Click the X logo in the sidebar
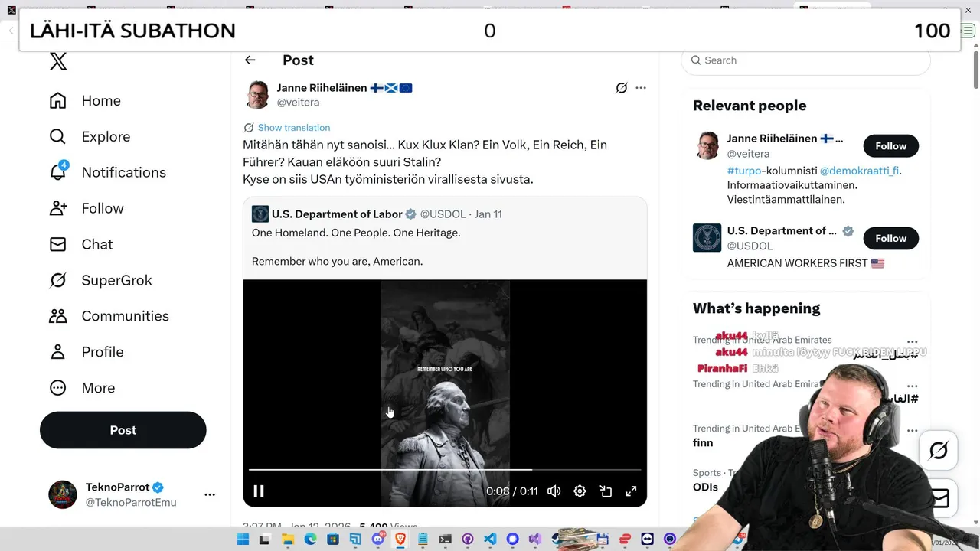This screenshot has height=551, width=980. [58, 62]
